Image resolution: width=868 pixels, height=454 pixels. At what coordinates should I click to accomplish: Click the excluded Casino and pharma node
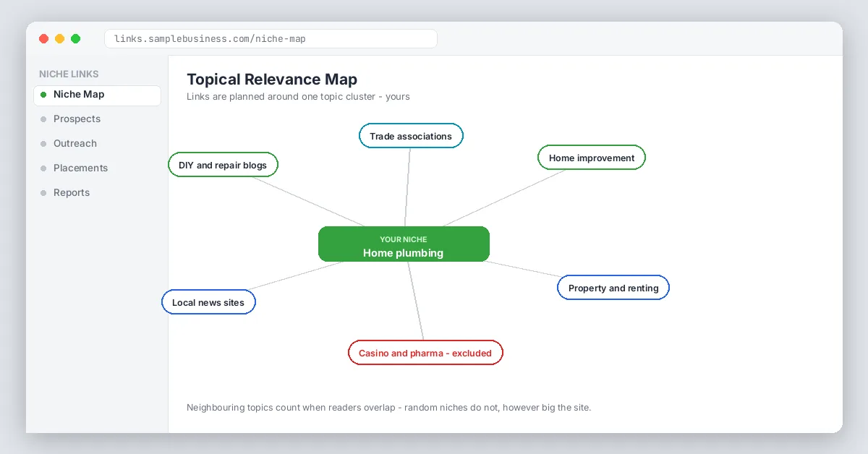425,353
